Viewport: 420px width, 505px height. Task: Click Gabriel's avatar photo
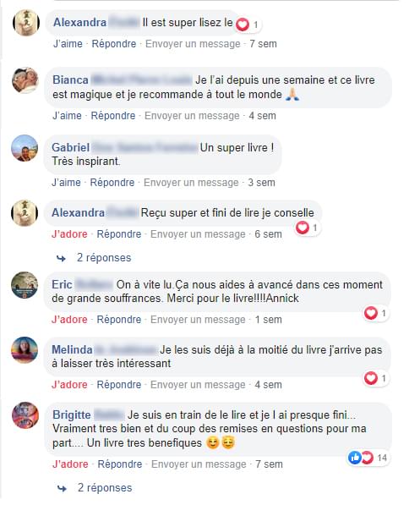[25, 148]
